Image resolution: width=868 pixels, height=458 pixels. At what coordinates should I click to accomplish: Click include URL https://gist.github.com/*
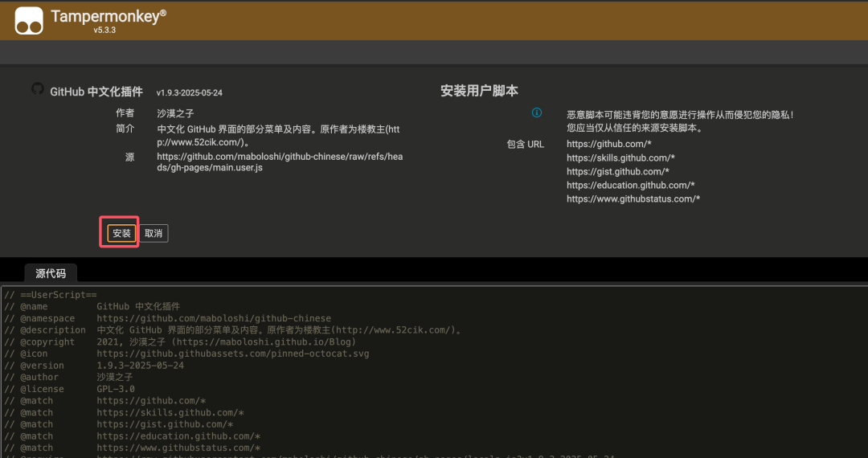pyautogui.click(x=618, y=172)
